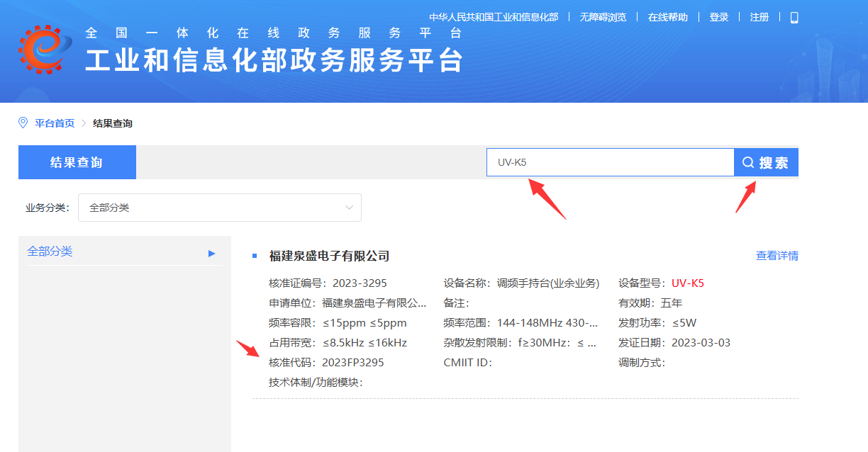Open 无障碍浏览 link

click(x=603, y=17)
